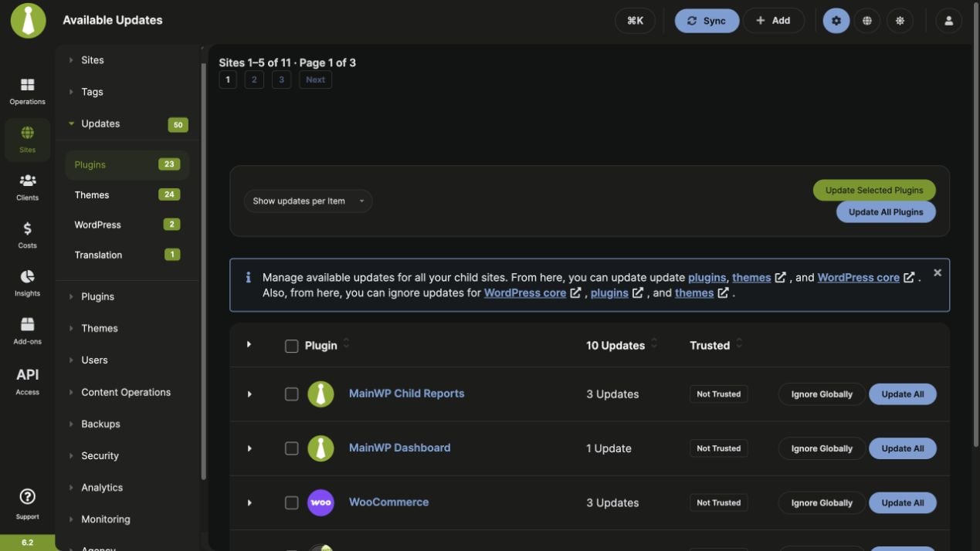This screenshot has width=980, height=551.
Task: Toggle the sun theme icon in header
Action: pyautogui.click(x=900, y=21)
